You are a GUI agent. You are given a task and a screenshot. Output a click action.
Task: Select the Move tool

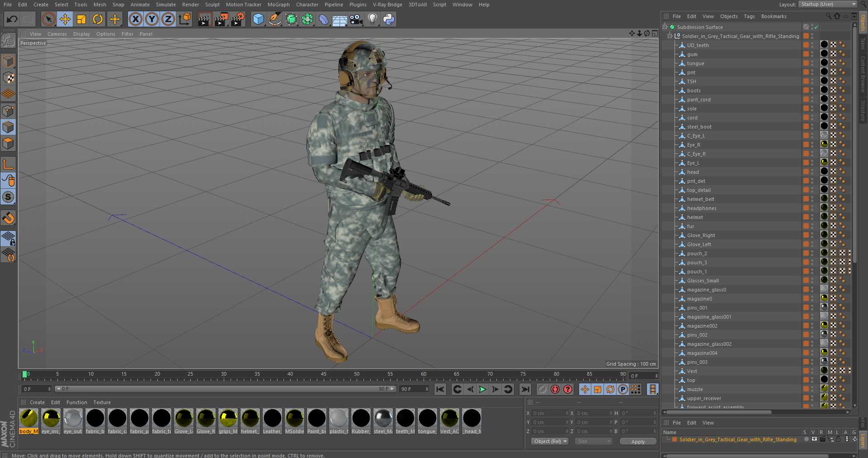tap(65, 19)
